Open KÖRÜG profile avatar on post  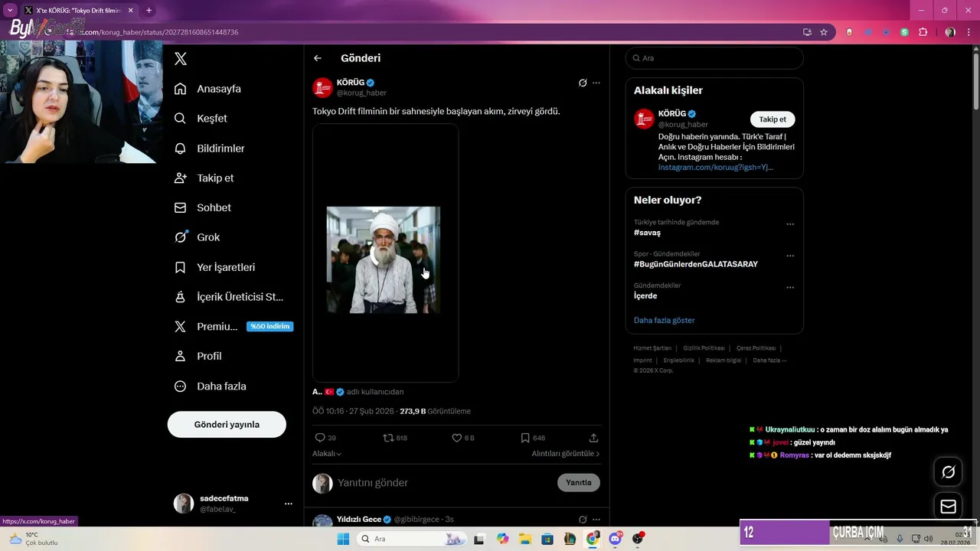coord(322,87)
